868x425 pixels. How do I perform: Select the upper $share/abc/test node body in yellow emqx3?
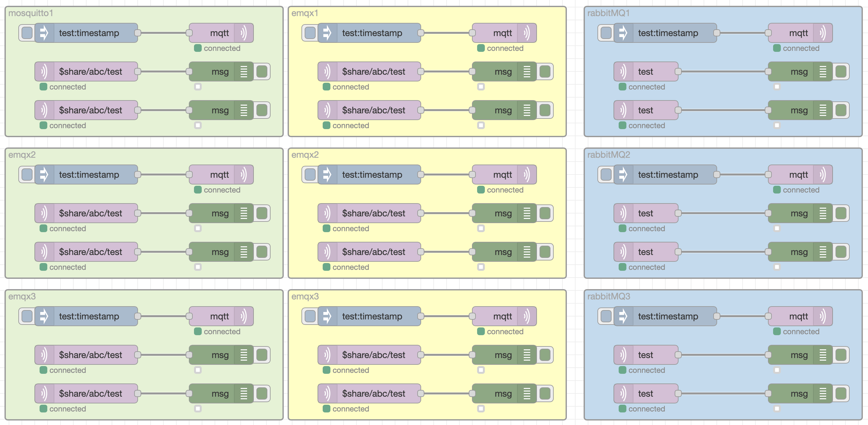pyautogui.click(x=369, y=355)
